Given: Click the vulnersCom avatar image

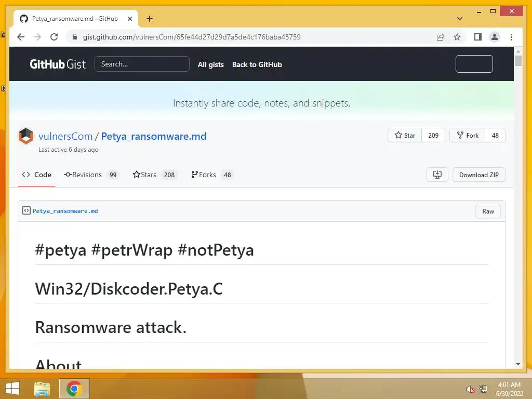Looking at the screenshot, I should [26, 136].
